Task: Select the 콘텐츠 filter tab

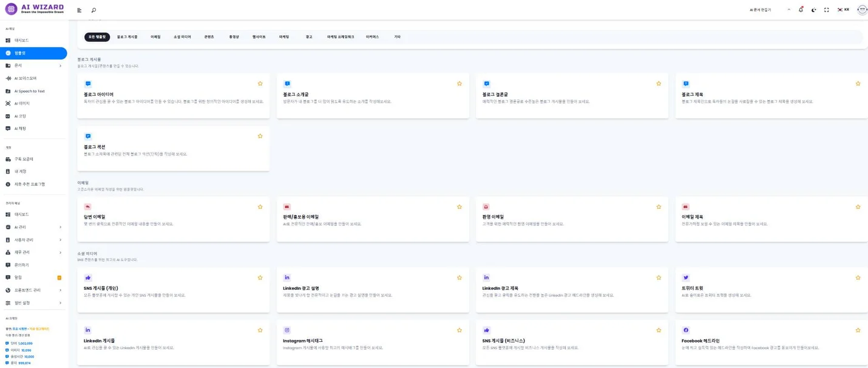Action: coord(209,37)
